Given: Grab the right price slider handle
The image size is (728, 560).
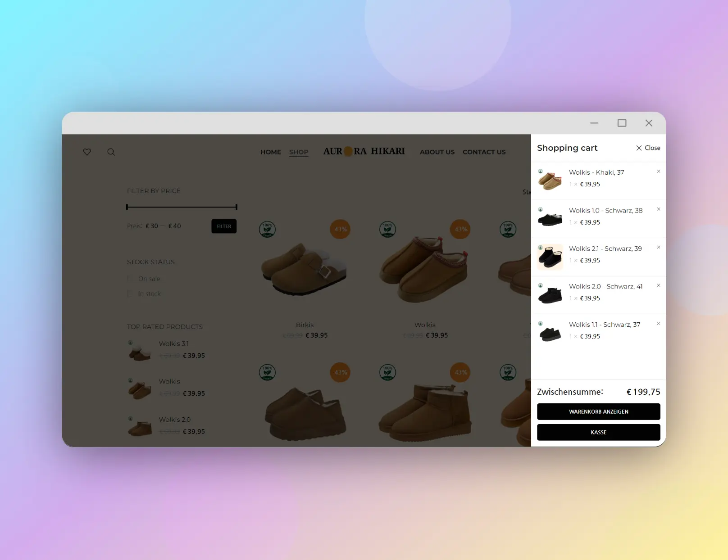Looking at the screenshot, I should click(236, 207).
